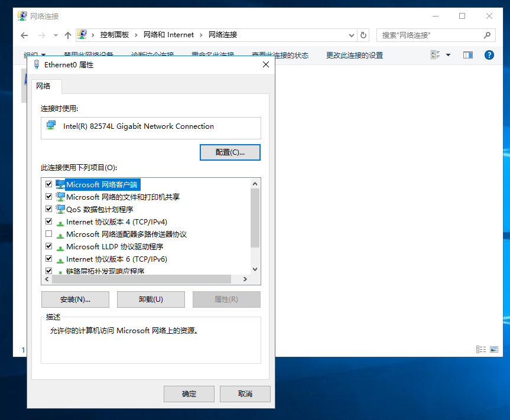Viewport: 510px width, 420px height.
Task: Click the vertical scrollbar thumb in items list
Action: click(x=255, y=218)
